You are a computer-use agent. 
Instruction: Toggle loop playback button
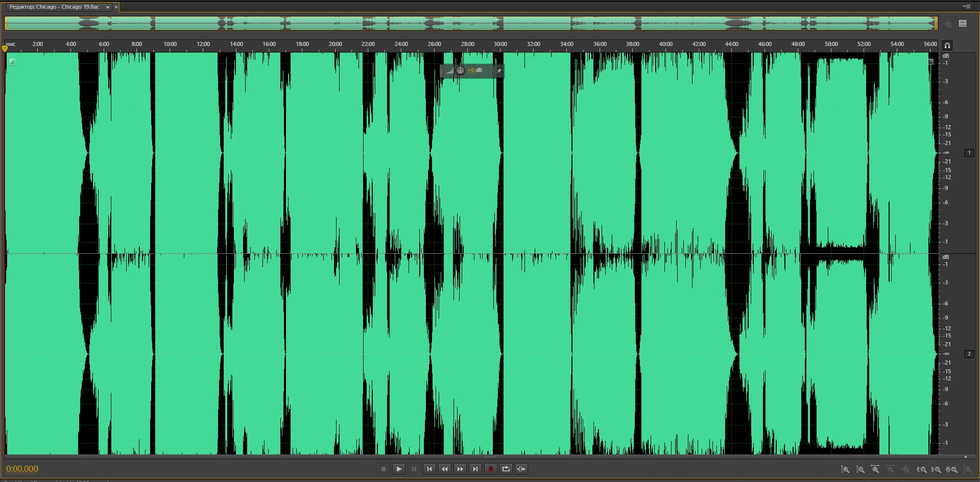pyautogui.click(x=506, y=469)
